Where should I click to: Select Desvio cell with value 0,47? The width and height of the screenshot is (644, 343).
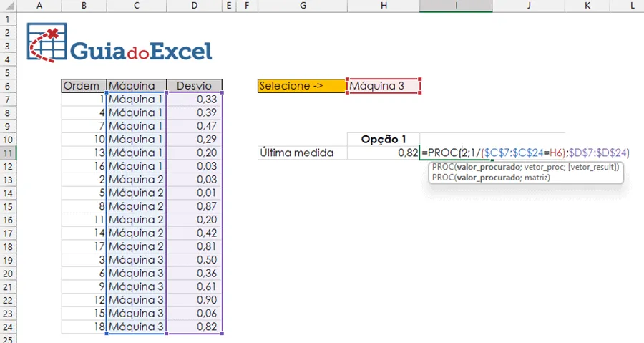tap(194, 126)
